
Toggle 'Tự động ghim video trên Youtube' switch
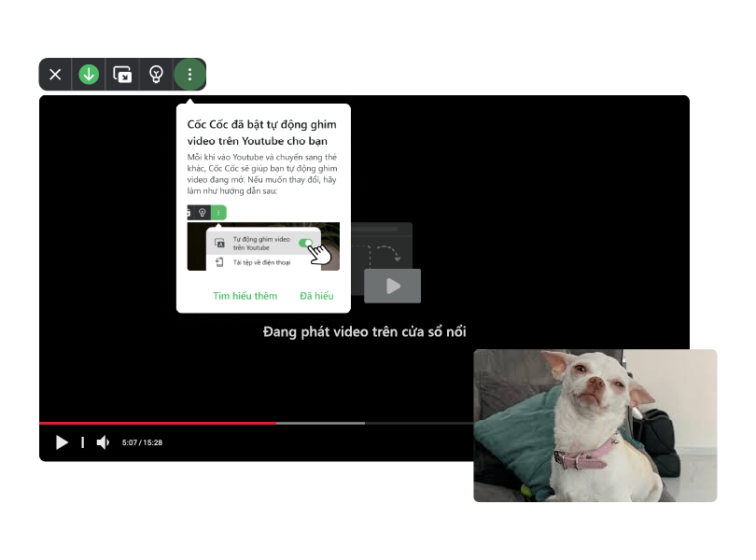[306, 243]
